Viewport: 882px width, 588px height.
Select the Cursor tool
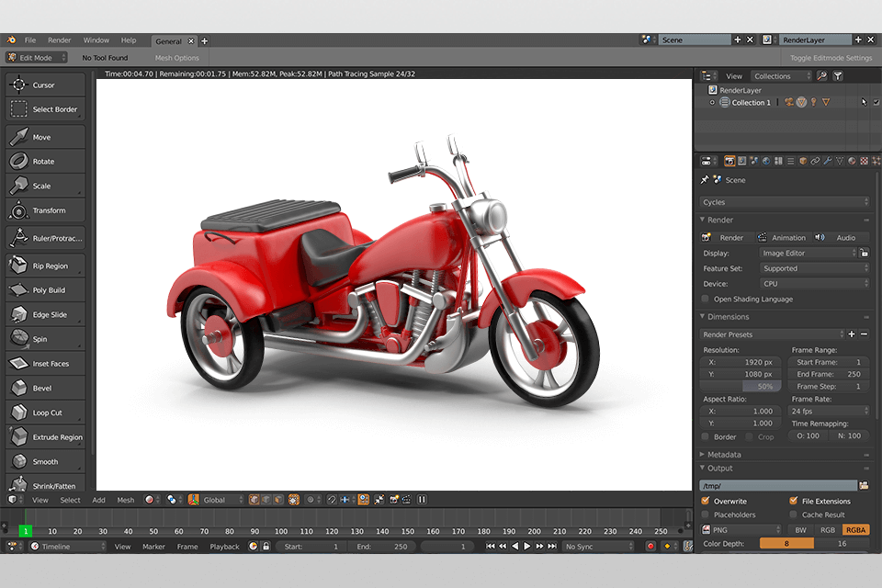click(x=45, y=85)
